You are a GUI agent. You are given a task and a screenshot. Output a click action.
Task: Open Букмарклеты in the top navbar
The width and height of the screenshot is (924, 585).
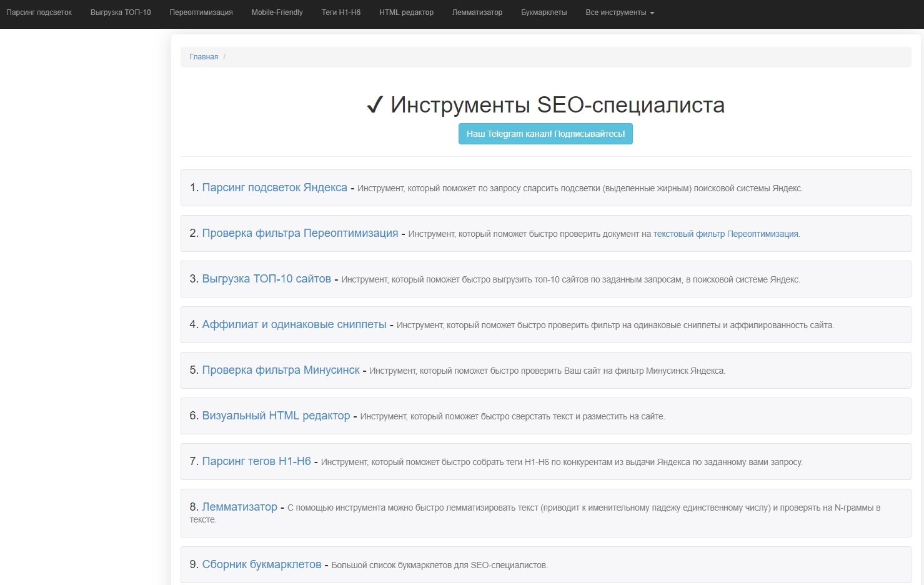coord(544,12)
